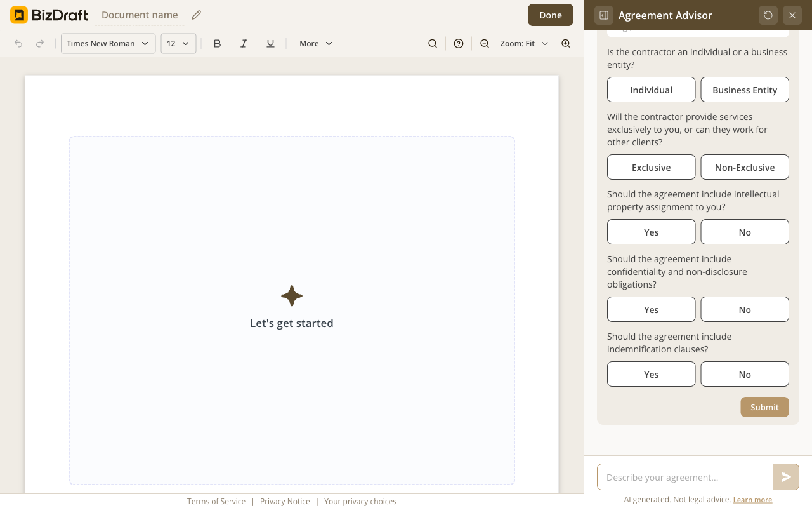Select Yes for intellectual property assignment
This screenshot has height=508, width=812.
tap(652, 232)
